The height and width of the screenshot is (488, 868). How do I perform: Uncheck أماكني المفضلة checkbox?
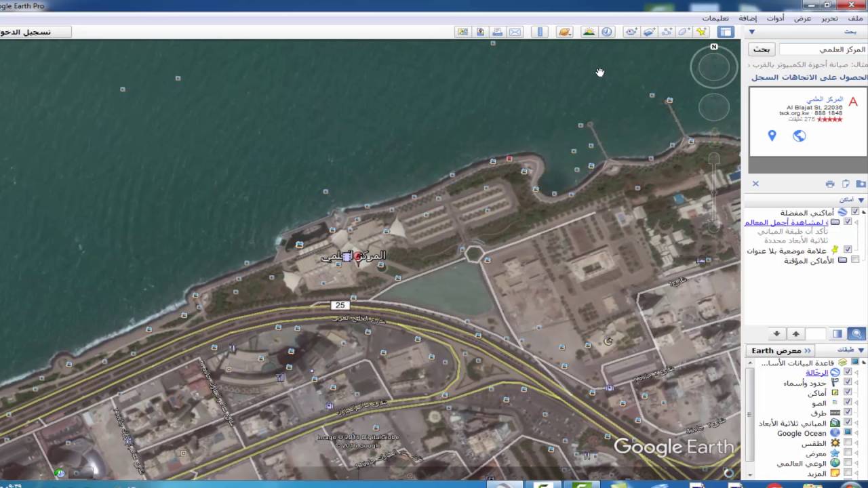point(855,212)
